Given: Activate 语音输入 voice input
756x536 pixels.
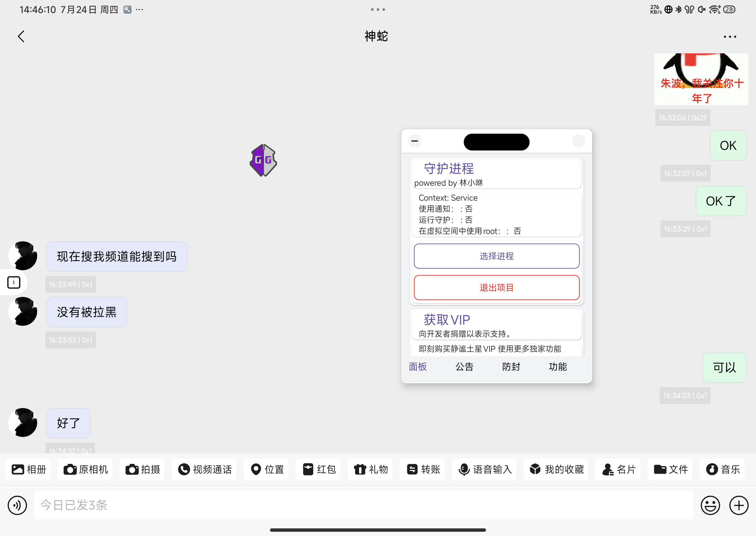Looking at the screenshot, I should (485, 469).
